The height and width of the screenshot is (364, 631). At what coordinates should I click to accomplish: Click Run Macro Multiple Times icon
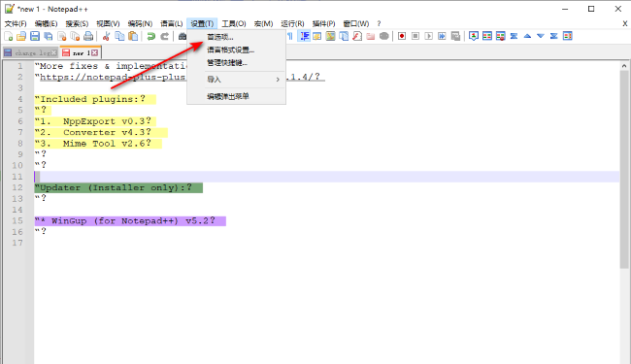click(442, 36)
